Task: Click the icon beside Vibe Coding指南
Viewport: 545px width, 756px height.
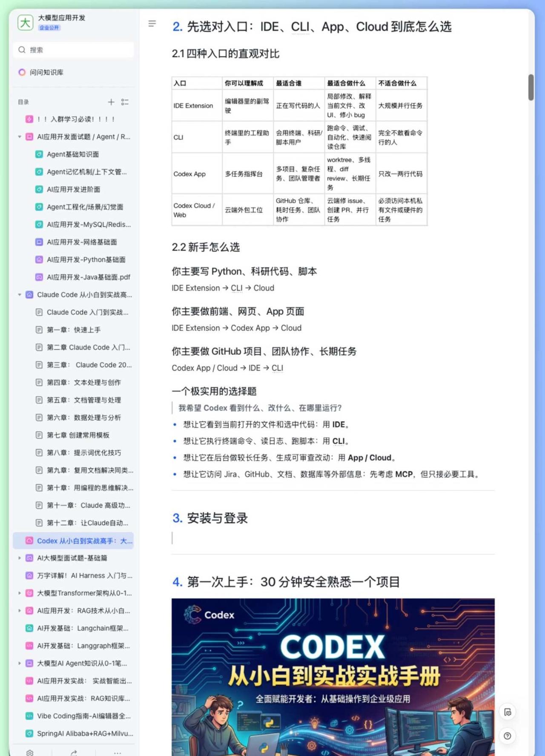Action: point(29,716)
